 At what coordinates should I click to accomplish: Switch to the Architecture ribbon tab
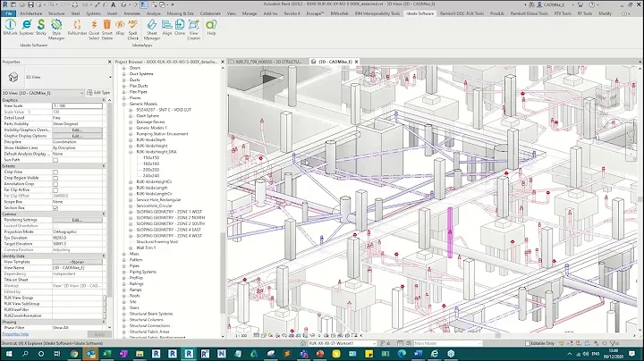tap(30, 13)
